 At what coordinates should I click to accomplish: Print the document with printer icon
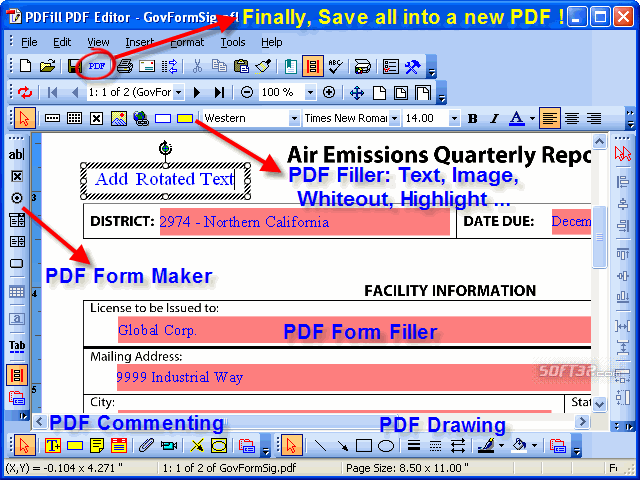125,66
